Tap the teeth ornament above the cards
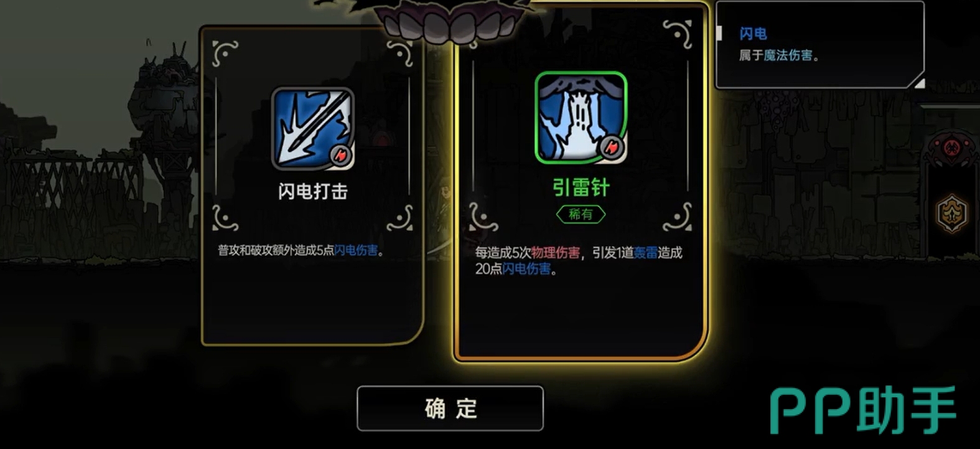Viewport: 980px width, 449px height. pos(453,25)
